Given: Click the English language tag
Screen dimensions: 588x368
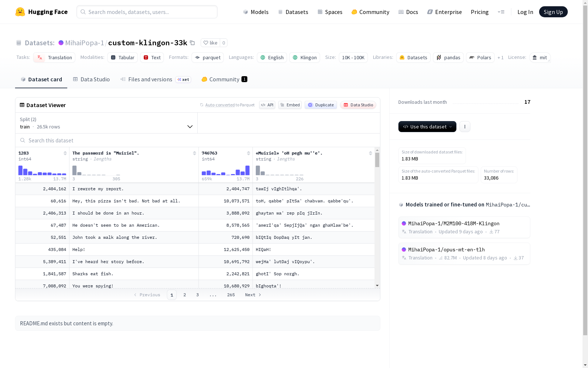Looking at the screenshot, I should pyautogui.click(x=272, y=57).
